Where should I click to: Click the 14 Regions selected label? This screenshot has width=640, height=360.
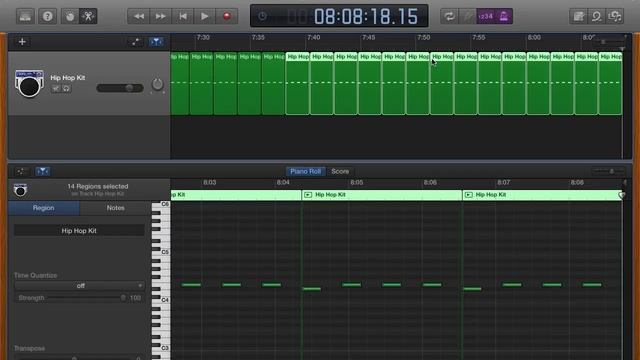(x=98, y=186)
